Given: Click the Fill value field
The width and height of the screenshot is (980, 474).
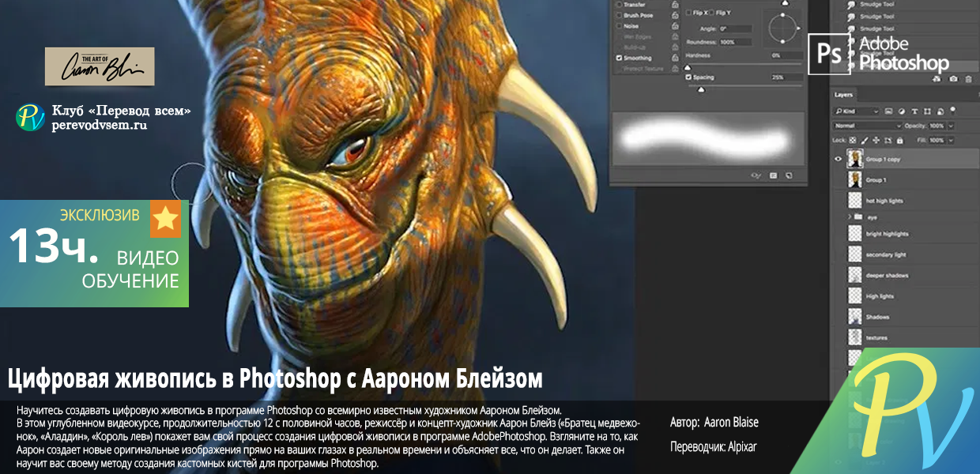Looking at the screenshot, I should [937, 140].
